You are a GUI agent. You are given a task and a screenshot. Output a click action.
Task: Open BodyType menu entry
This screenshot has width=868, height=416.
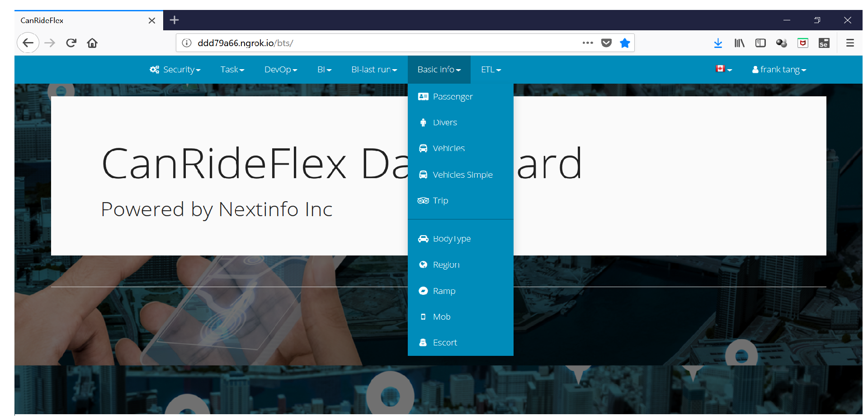(x=461, y=239)
